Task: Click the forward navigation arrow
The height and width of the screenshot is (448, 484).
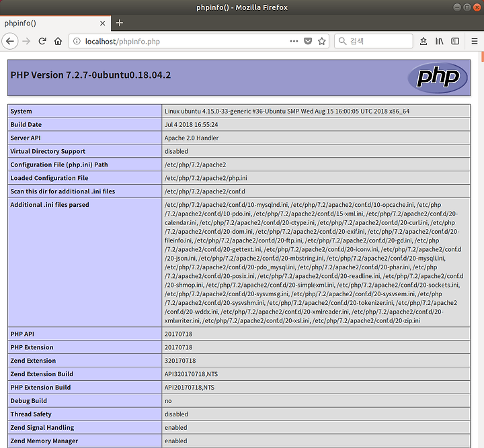Action: pos(26,42)
